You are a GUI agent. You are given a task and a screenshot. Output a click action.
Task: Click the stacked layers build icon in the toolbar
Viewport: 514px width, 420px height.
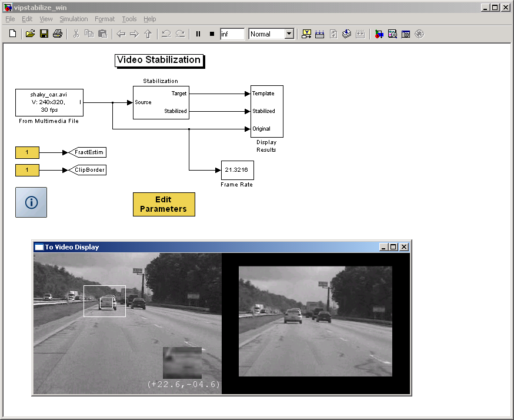tap(346, 34)
